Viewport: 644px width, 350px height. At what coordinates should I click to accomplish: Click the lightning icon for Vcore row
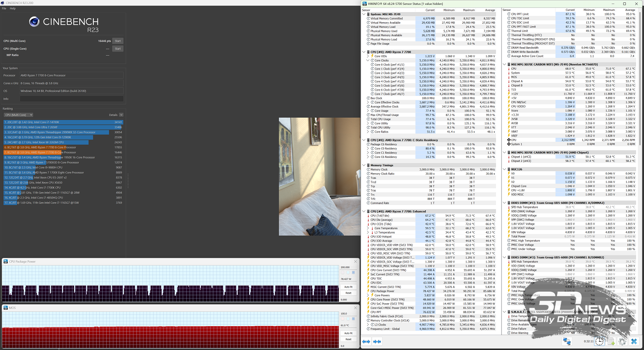[509, 110]
